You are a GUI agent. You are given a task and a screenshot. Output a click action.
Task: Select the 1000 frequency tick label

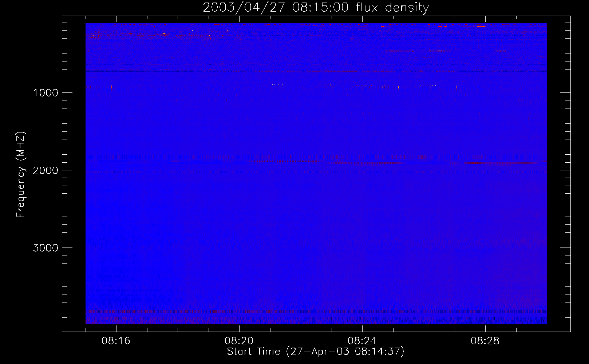46,93
